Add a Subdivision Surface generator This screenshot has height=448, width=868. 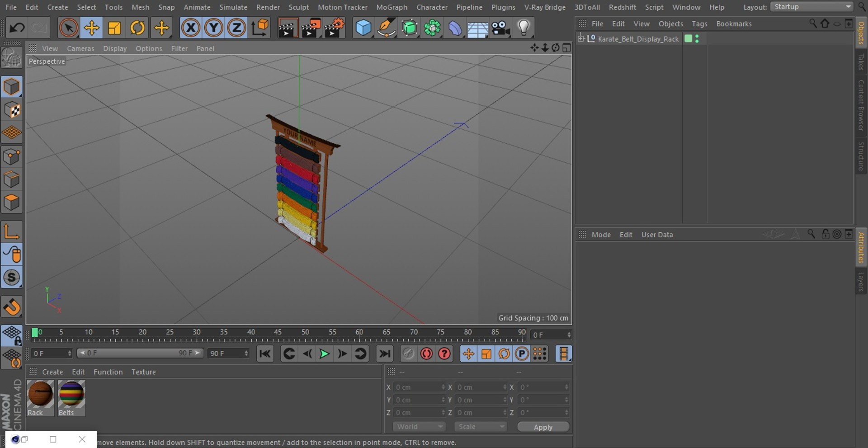point(409,28)
